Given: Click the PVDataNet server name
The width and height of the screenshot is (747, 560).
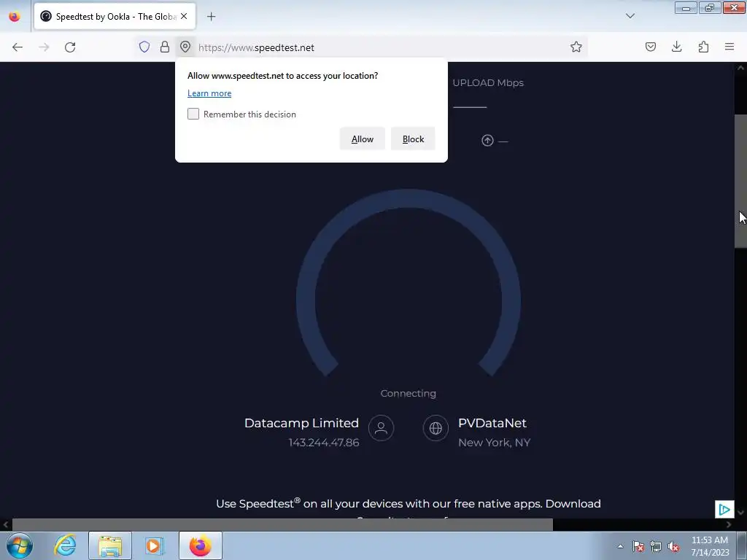Looking at the screenshot, I should (492, 423).
